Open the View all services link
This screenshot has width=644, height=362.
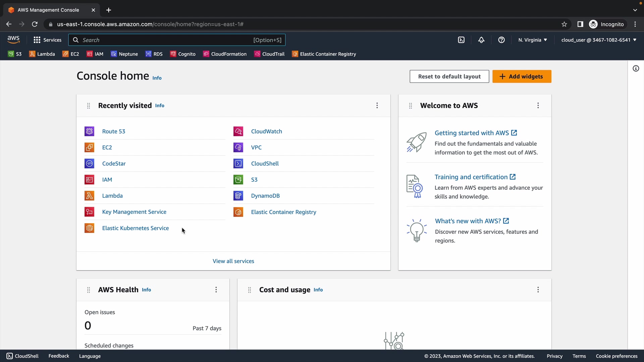(233, 261)
